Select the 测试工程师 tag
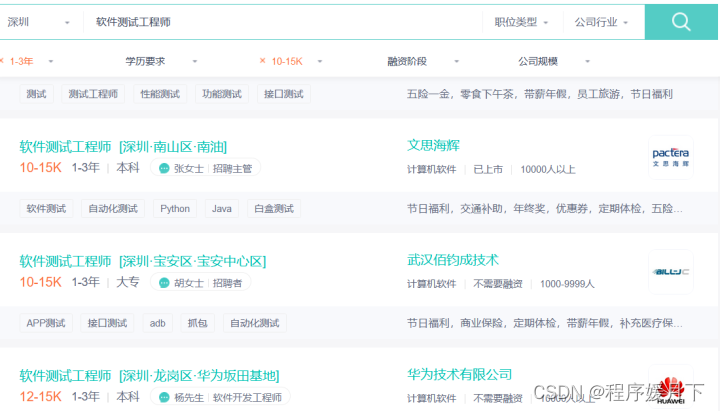Image resolution: width=720 pixels, height=411 pixels. 93,94
